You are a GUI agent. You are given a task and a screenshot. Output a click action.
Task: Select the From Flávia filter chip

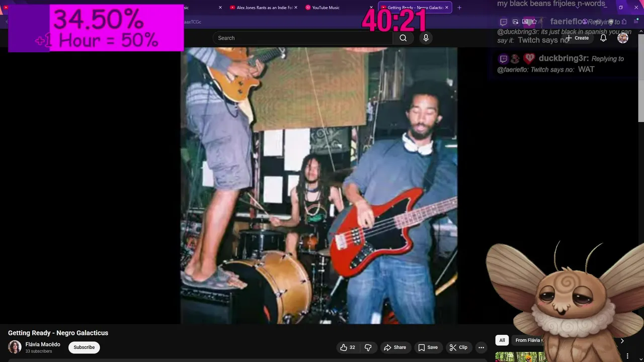(528, 340)
